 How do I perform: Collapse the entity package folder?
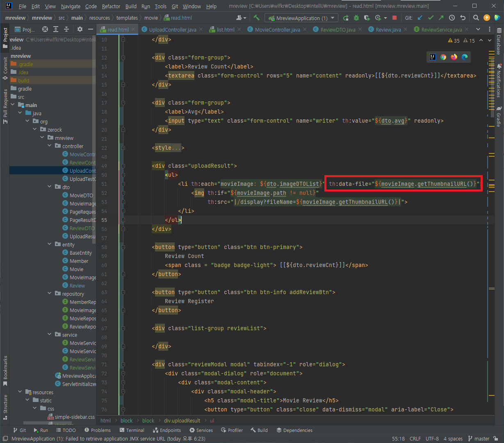[x=50, y=244]
